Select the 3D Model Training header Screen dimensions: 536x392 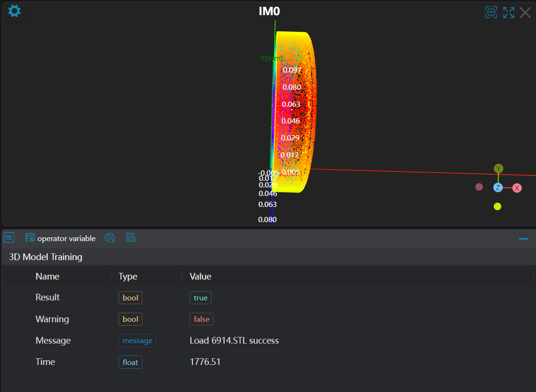pos(46,257)
